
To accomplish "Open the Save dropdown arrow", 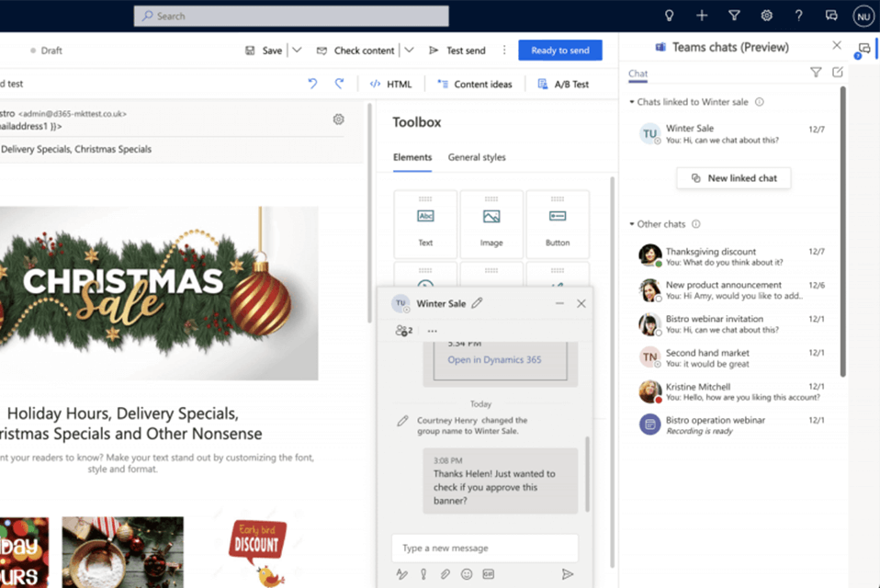I will point(297,51).
